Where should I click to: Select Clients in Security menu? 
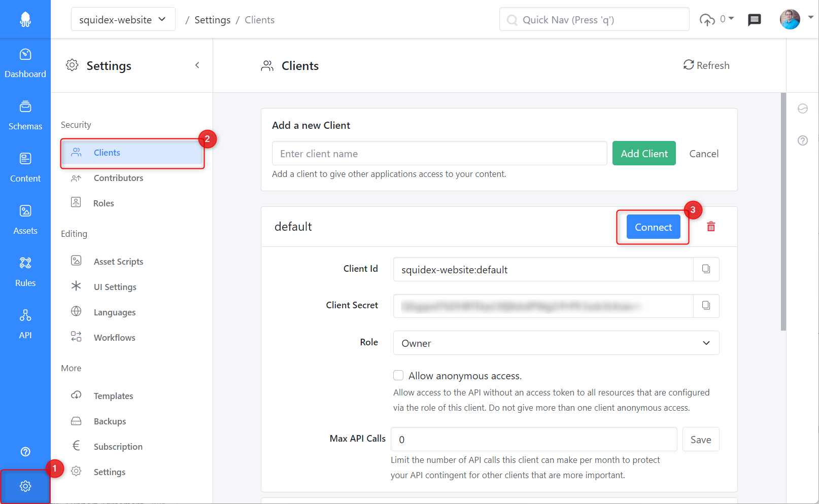click(x=132, y=153)
